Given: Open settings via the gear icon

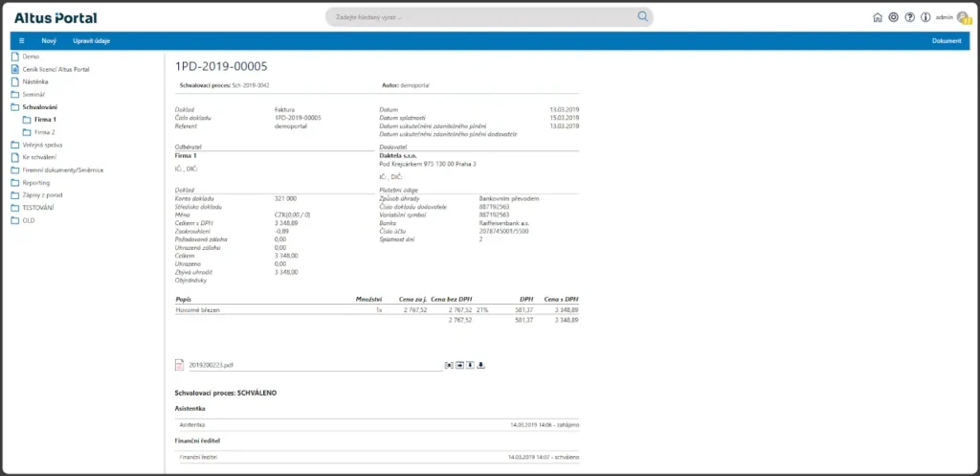Looking at the screenshot, I should tap(894, 17).
